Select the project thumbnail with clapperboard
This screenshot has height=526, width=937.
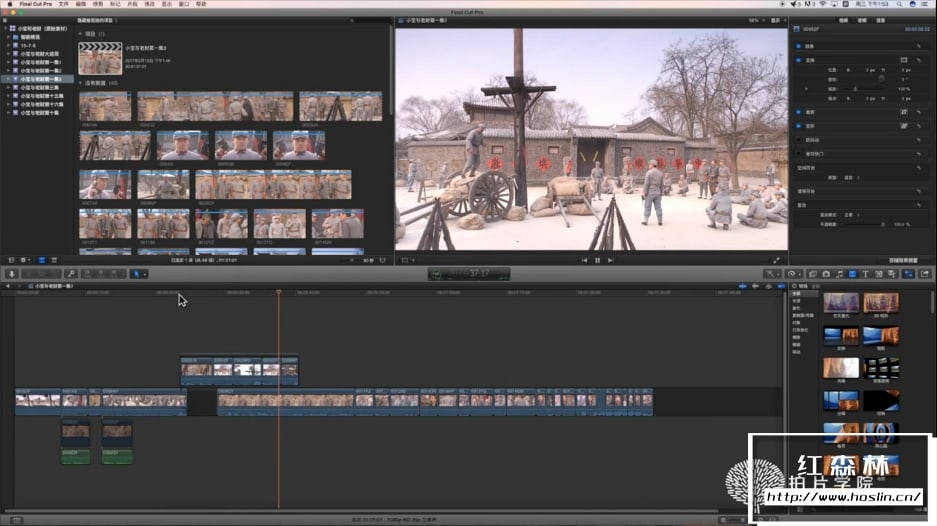pos(100,58)
